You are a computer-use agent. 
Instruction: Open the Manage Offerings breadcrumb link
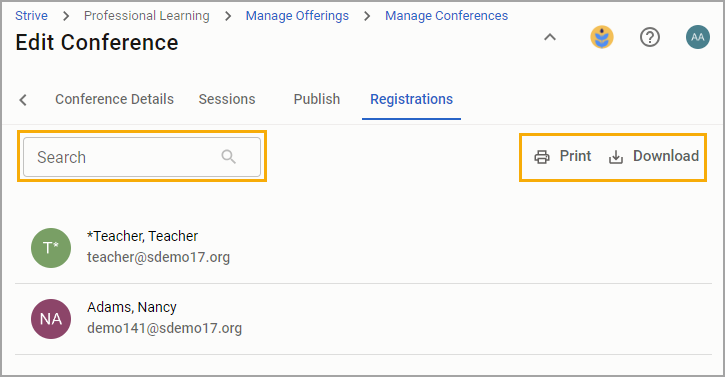(x=297, y=16)
